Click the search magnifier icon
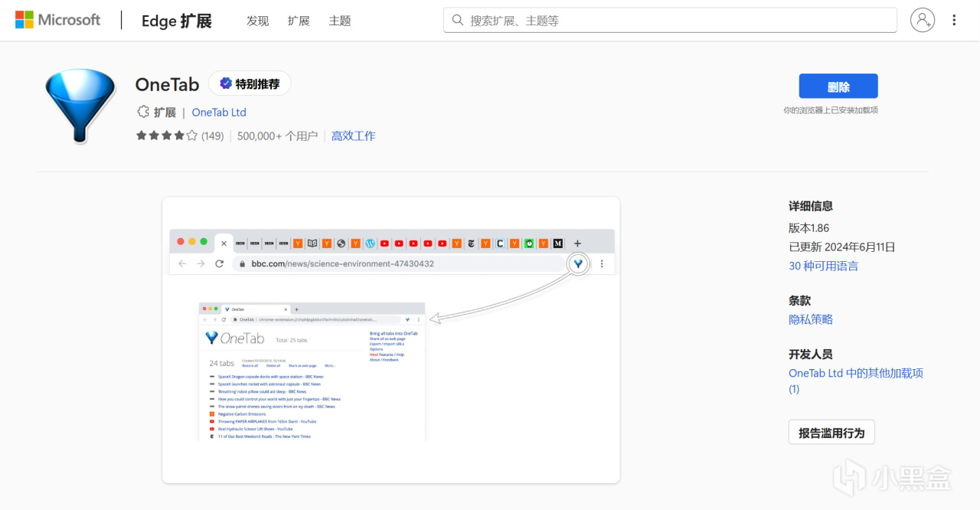 pyautogui.click(x=457, y=21)
